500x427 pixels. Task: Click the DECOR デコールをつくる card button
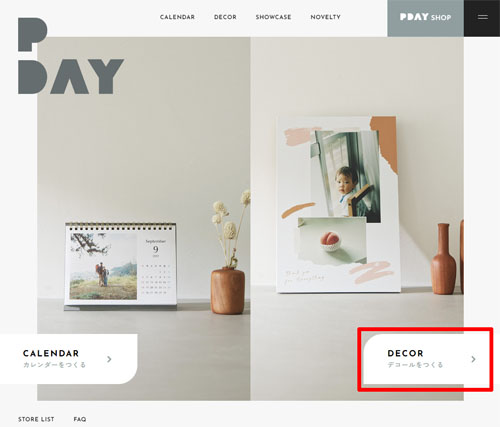coord(426,359)
